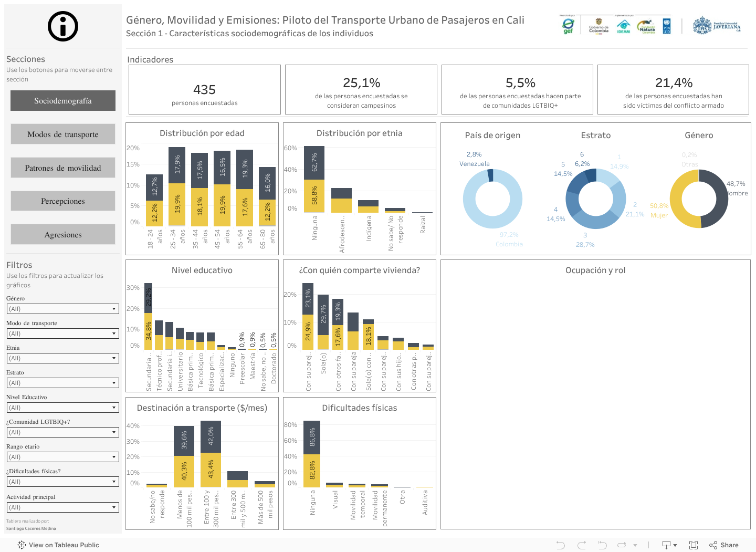Click the IDEAM logo in header
The width and height of the screenshot is (756, 552).
pos(623,26)
